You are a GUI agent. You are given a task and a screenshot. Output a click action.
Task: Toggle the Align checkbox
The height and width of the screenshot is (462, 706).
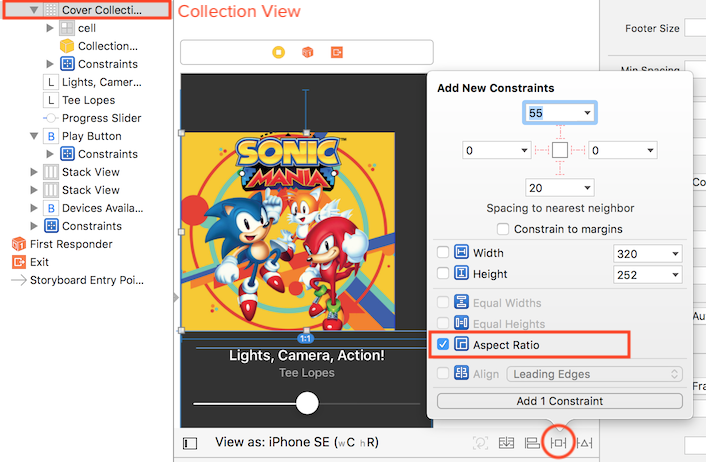point(443,373)
